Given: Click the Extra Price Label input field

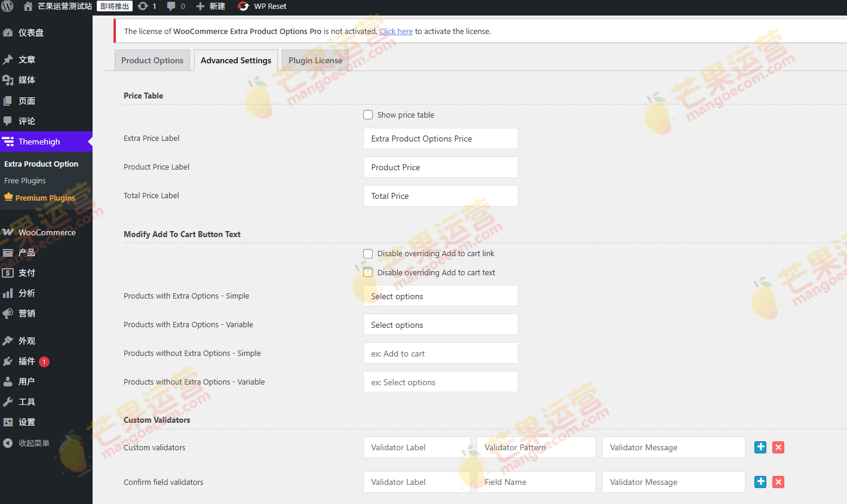Looking at the screenshot, I should [x=440, y=138].
